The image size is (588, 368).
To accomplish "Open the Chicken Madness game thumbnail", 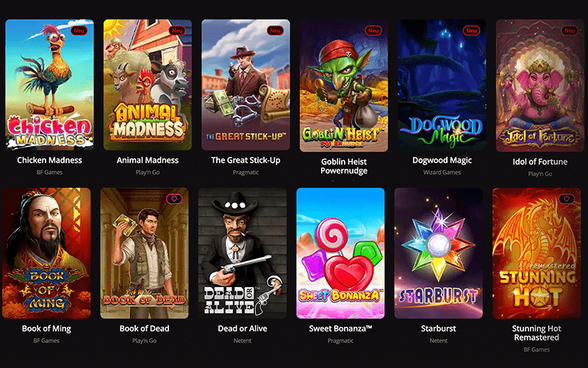I will click(49, 85).
